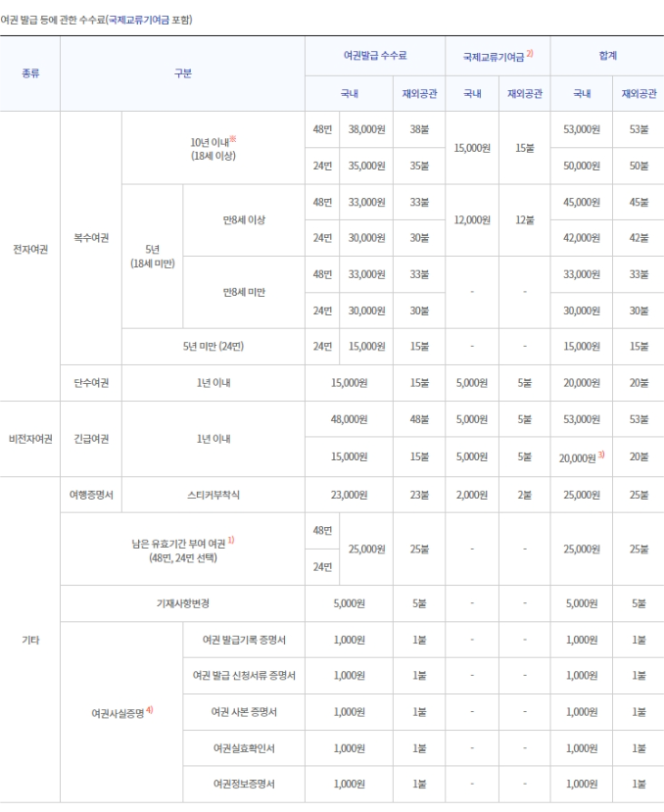Select the 45불 total value

(639, 202)
